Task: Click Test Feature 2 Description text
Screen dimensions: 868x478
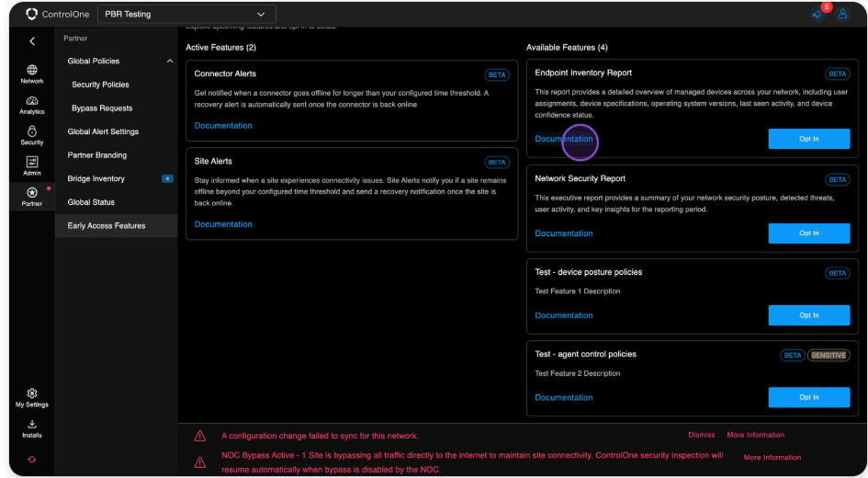Action: [x=577, y=373]
